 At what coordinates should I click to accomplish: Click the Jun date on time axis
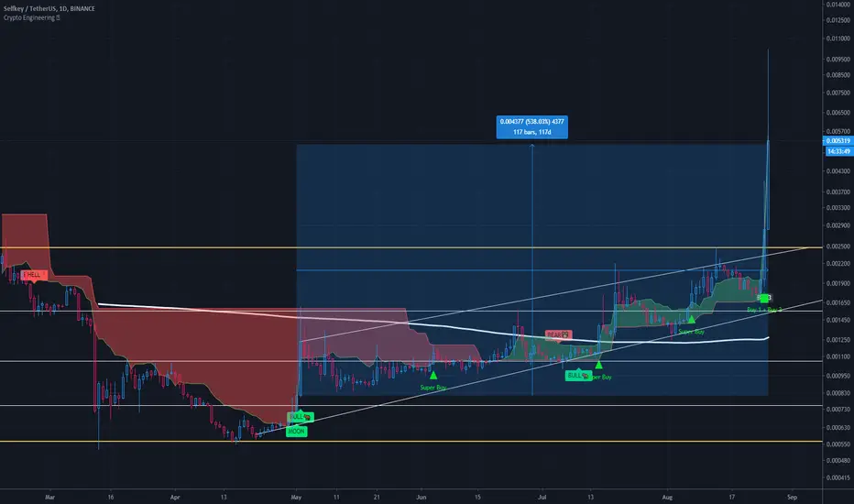click(x=421, y=497)
